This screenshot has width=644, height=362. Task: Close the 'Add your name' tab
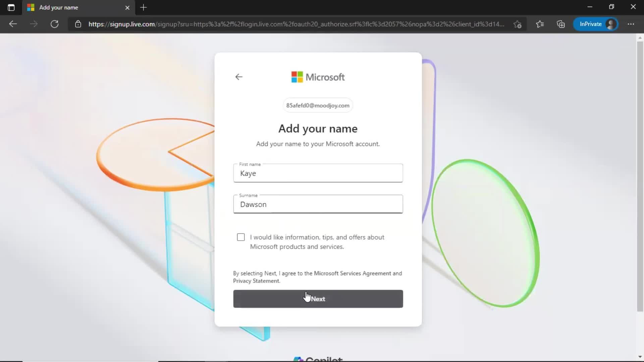127,7
